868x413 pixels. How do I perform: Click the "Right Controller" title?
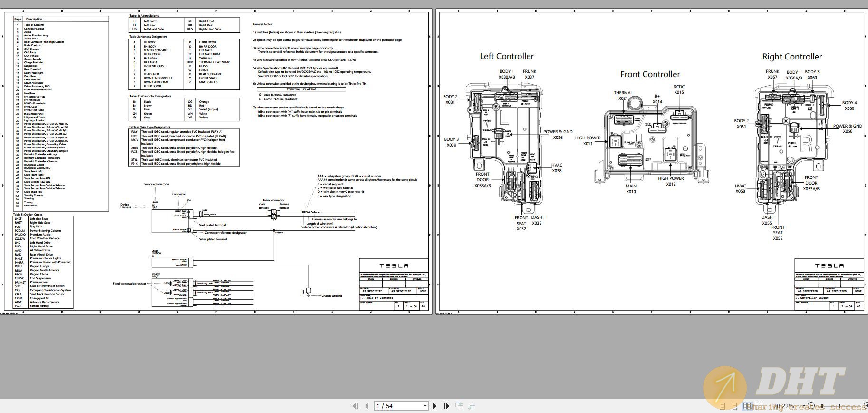792,57
